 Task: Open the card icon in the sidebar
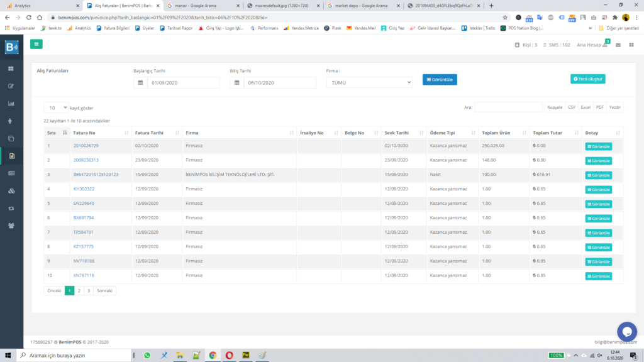click(x=11, y=173)
